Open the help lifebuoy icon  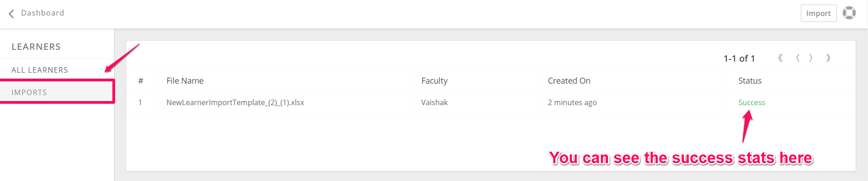point(849,13)
